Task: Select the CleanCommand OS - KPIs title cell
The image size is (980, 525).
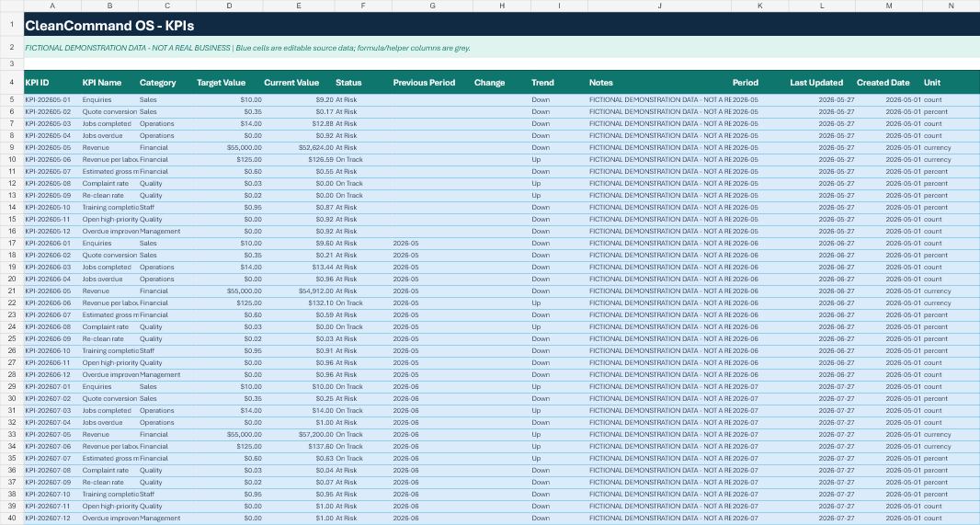Action: click(x=502, y=26)
